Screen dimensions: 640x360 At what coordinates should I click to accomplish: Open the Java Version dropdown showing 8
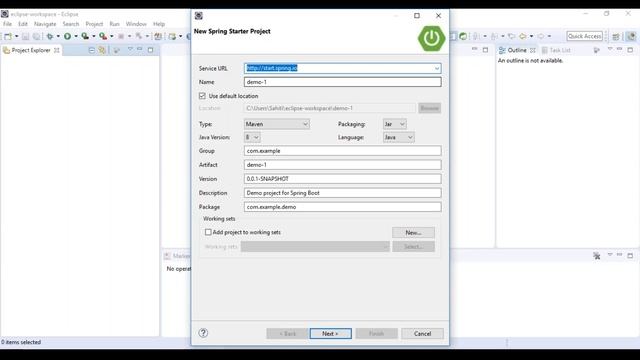pos(252,138)
